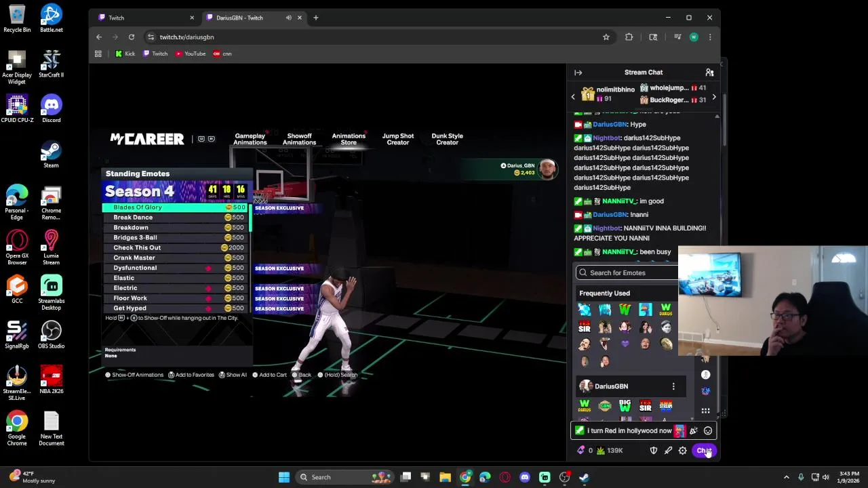Screen dimensions: 868x488
Task: Click the sword moderator tools icon
Action: (668, 451)
